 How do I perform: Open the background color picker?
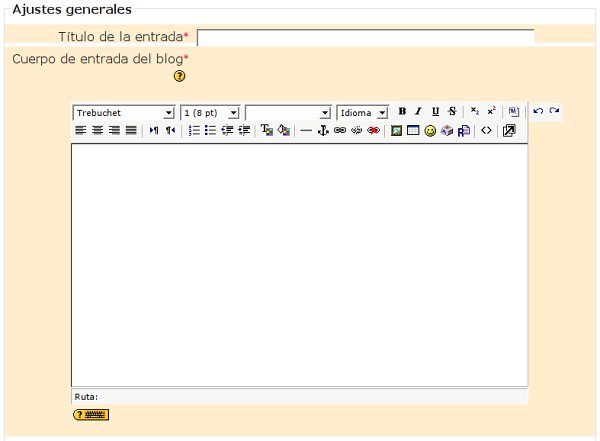pos(284,131)
